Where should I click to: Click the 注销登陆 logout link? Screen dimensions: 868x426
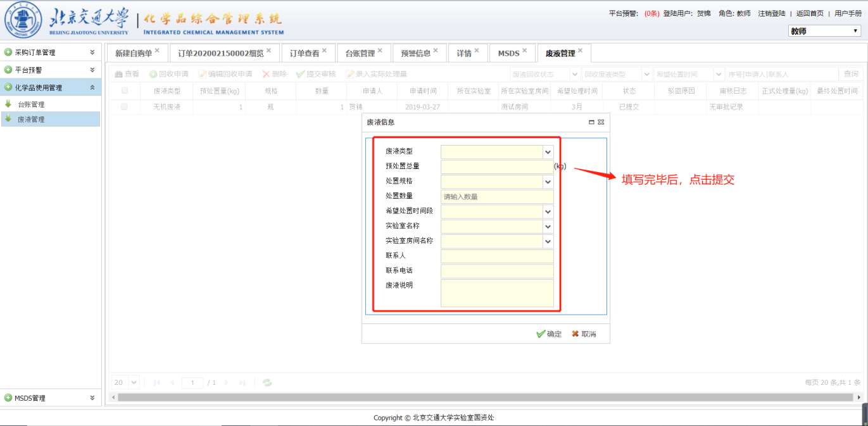point(771,13)
